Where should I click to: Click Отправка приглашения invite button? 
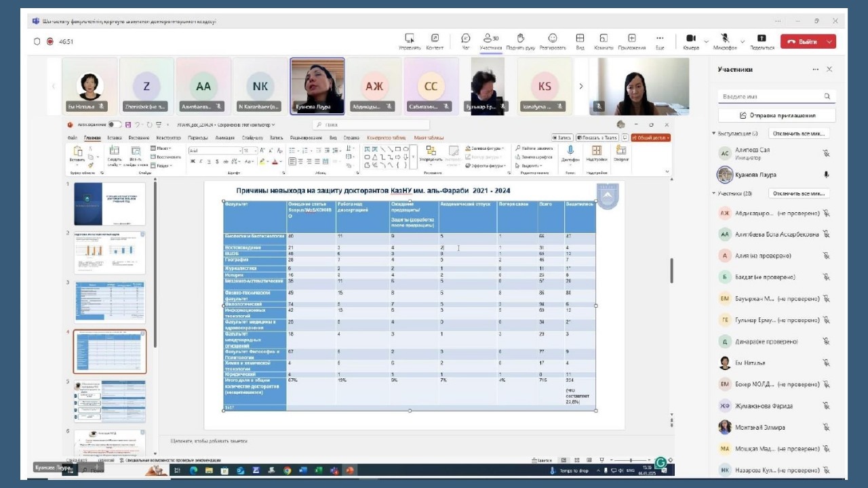tap(776, 115)
